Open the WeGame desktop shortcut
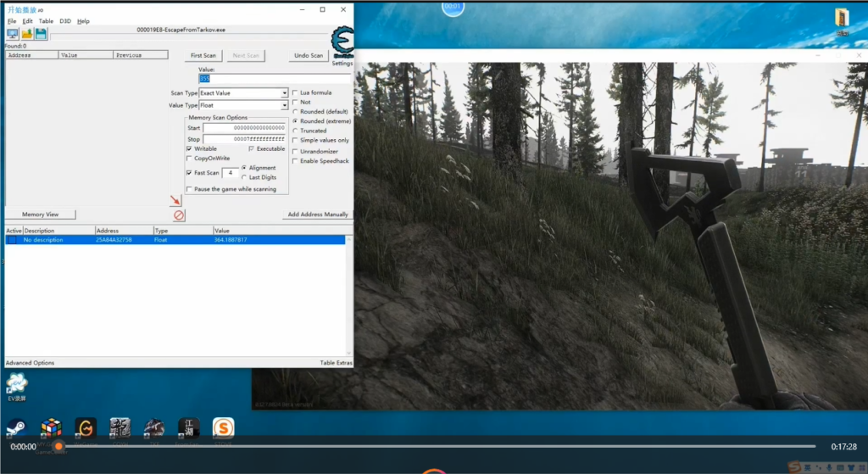The image size is (868, 474). [86, 427]
